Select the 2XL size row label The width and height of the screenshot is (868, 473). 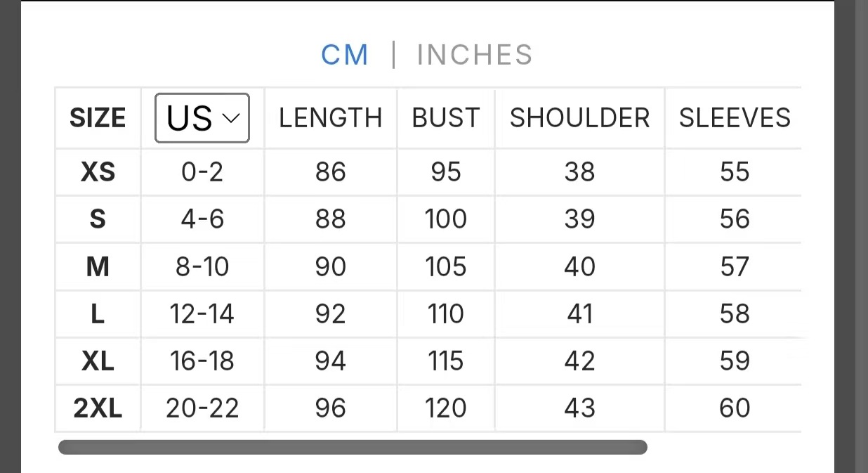pos(98,408)
